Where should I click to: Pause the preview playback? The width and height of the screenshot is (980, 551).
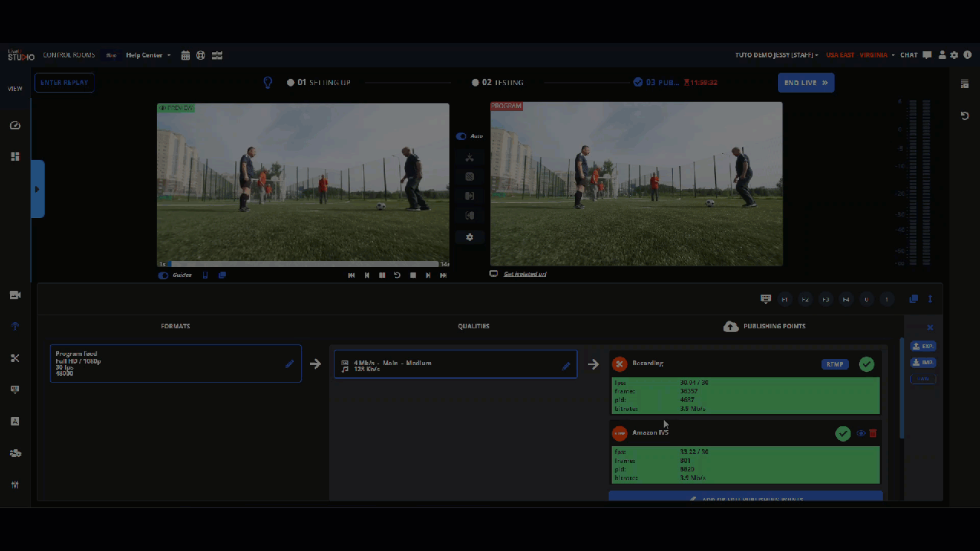click(x=382, y=275)
